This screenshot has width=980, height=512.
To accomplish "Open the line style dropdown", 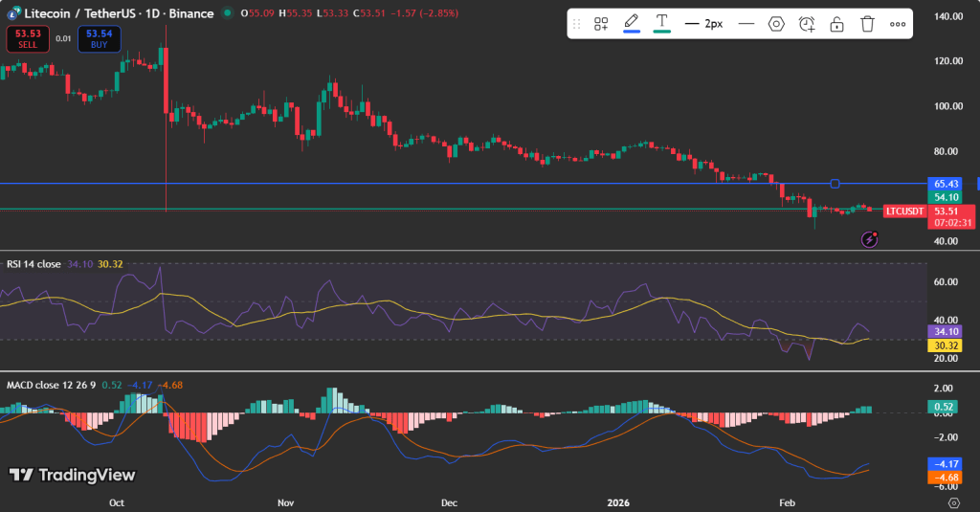I will coord(746,24).
